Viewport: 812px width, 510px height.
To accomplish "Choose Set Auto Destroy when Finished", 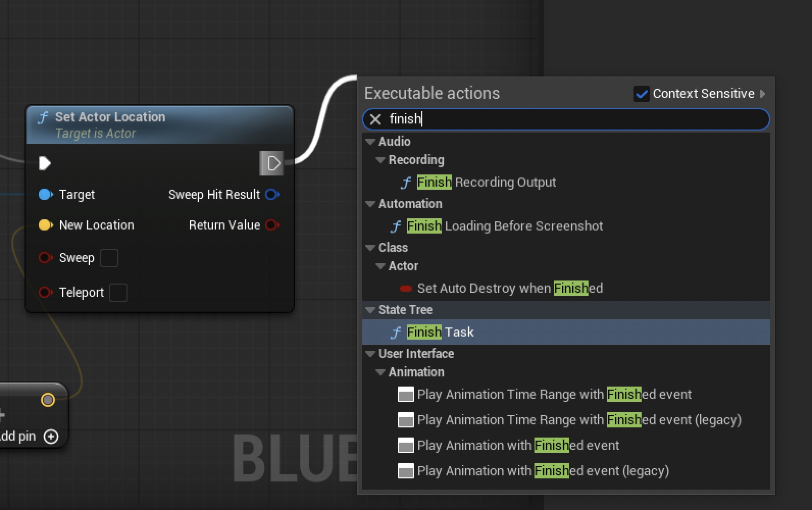I will pyautogui.click(x=510, y=288).
